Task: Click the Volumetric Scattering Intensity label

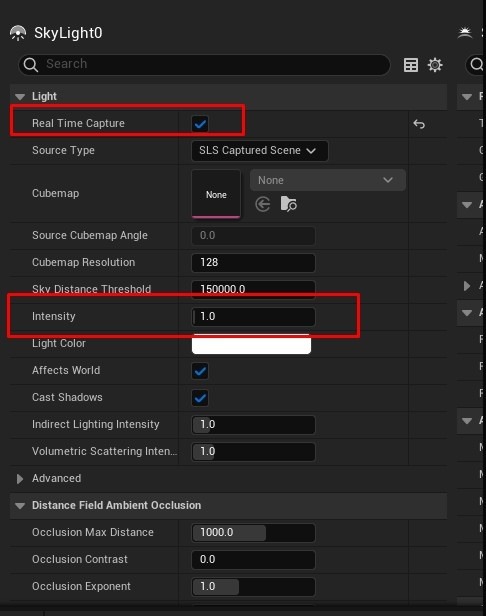Action: click(105, 451)
